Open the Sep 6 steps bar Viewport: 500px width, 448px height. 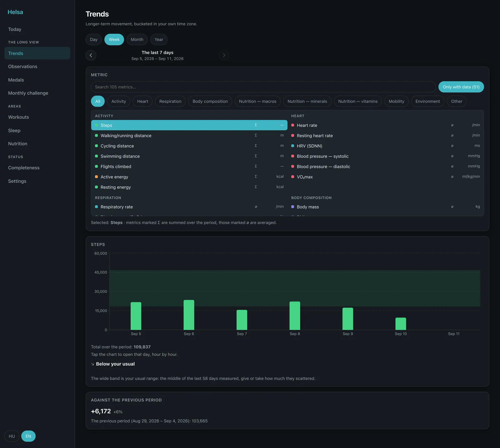point(189,315)
